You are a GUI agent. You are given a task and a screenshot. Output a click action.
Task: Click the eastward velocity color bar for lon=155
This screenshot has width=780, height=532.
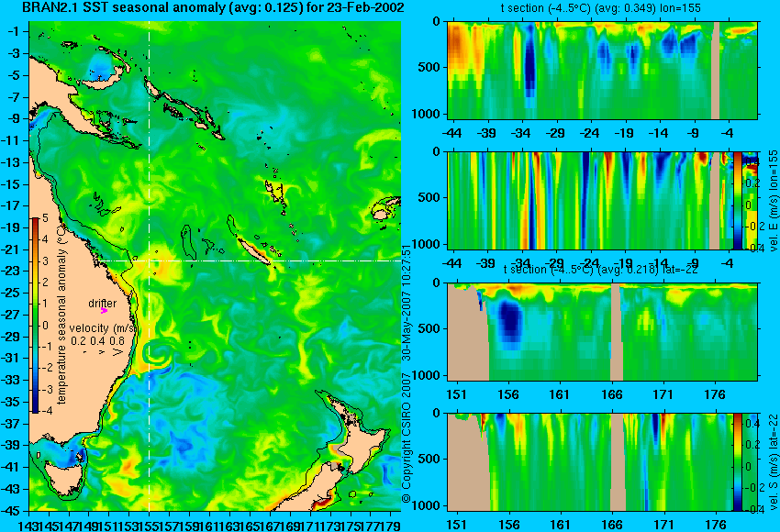coord(737,200)
